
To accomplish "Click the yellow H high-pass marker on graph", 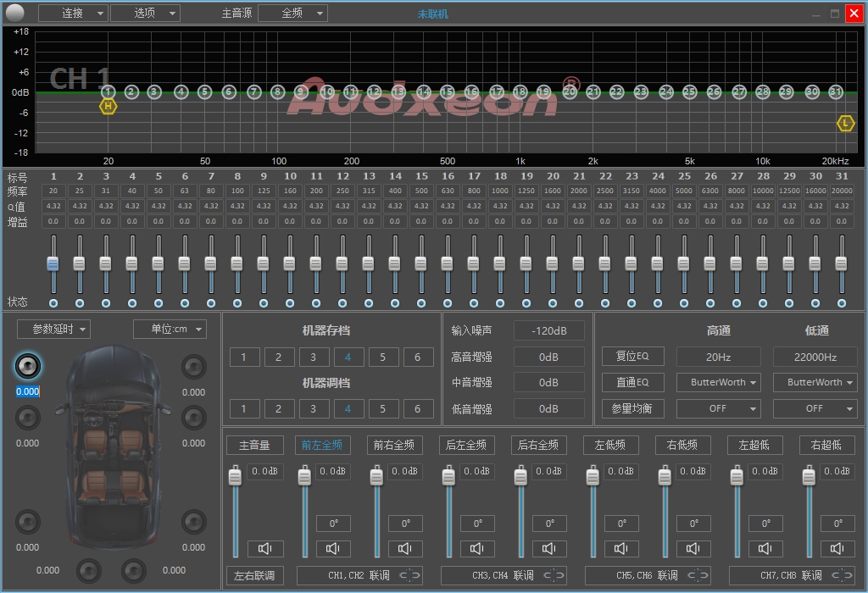I will coord(108,106).
